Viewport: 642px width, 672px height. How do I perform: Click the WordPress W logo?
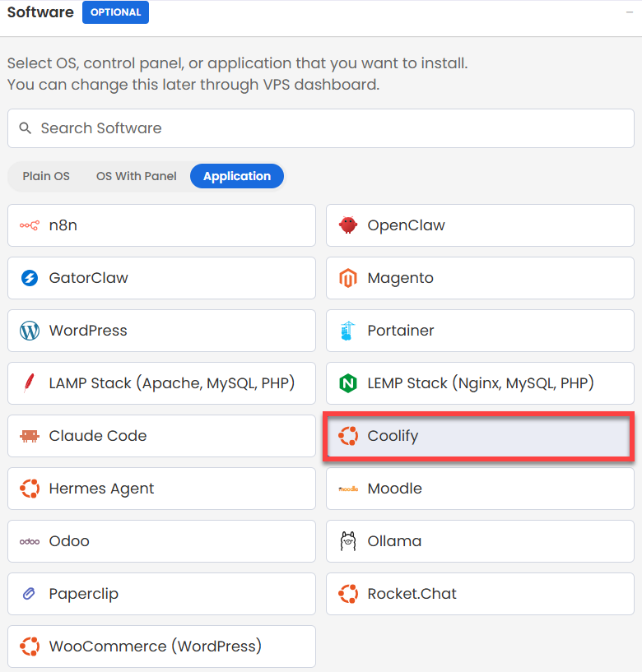coord(30,331)
